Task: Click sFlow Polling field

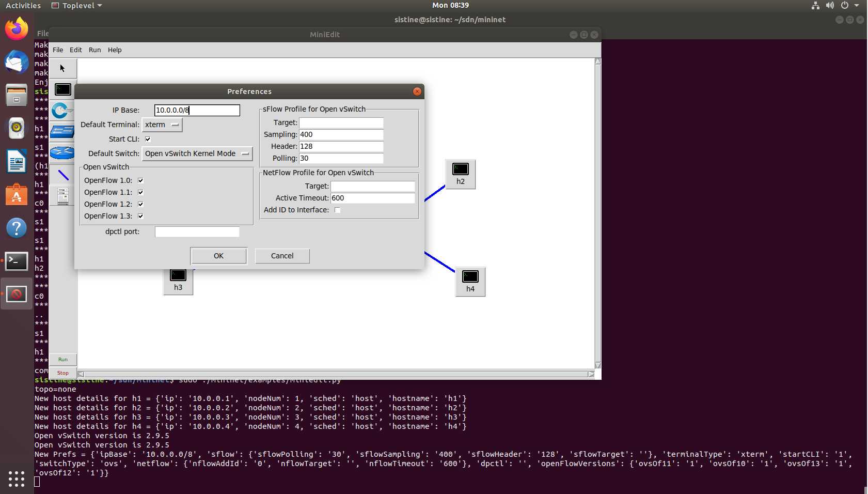Action: (341, 158)
